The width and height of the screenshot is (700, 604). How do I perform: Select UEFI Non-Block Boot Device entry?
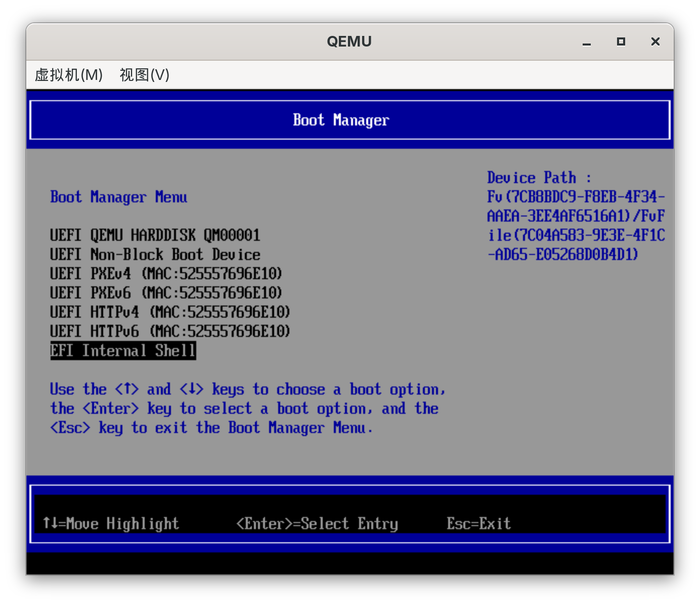[155, 254]
